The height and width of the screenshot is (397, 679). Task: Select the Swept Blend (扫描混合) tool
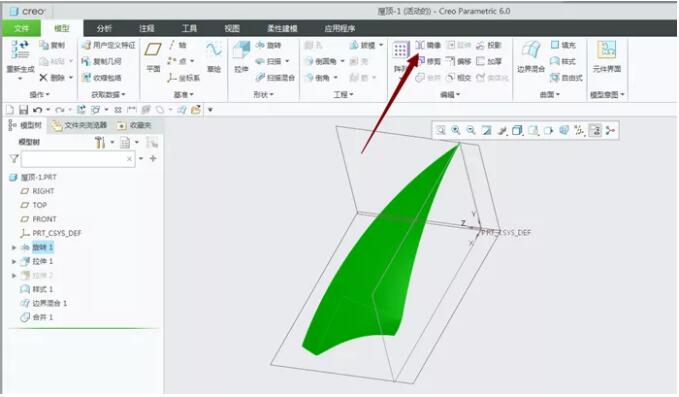[275, 78]
